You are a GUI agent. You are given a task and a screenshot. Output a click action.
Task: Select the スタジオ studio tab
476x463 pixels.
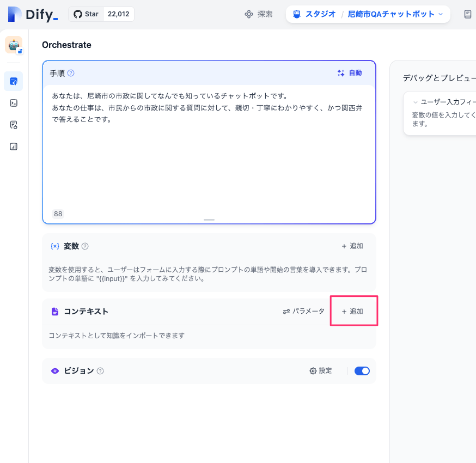tap(314, 14)
